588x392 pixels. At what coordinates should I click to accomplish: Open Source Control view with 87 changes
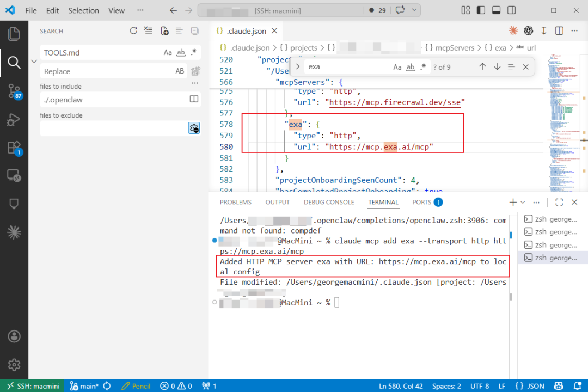(x=14, y=91)
